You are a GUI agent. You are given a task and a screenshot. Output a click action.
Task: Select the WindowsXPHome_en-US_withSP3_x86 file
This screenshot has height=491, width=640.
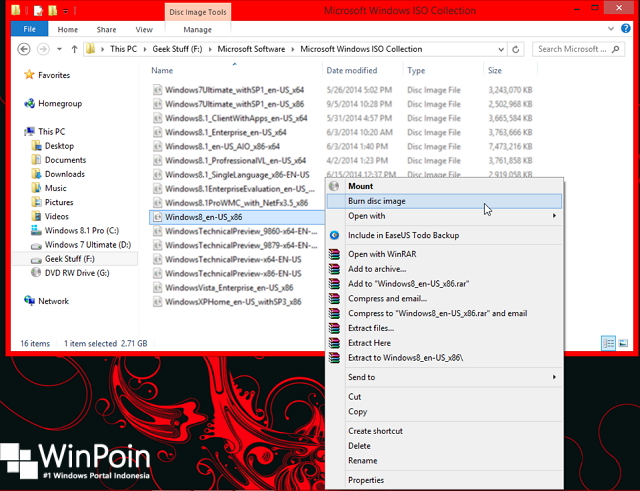click(233, 302)
